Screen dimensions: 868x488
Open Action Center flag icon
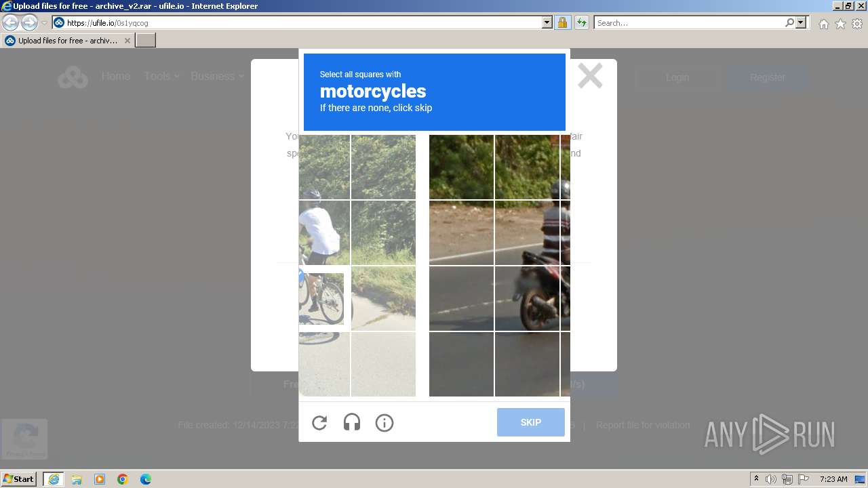(804, 479)
